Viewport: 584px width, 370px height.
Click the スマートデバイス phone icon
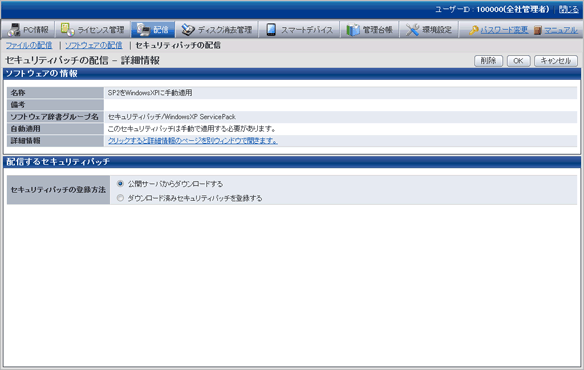271,29
